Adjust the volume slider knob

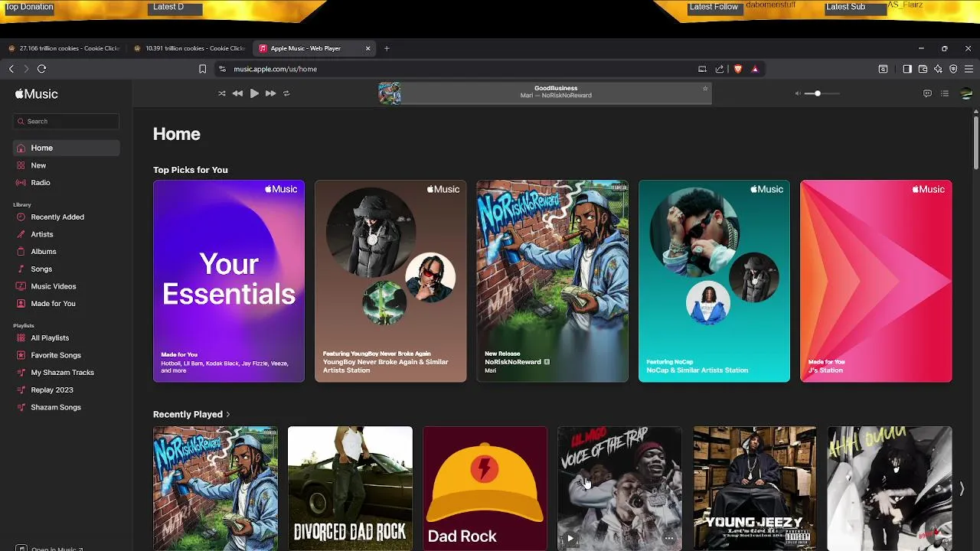click(x=817, y=93)
